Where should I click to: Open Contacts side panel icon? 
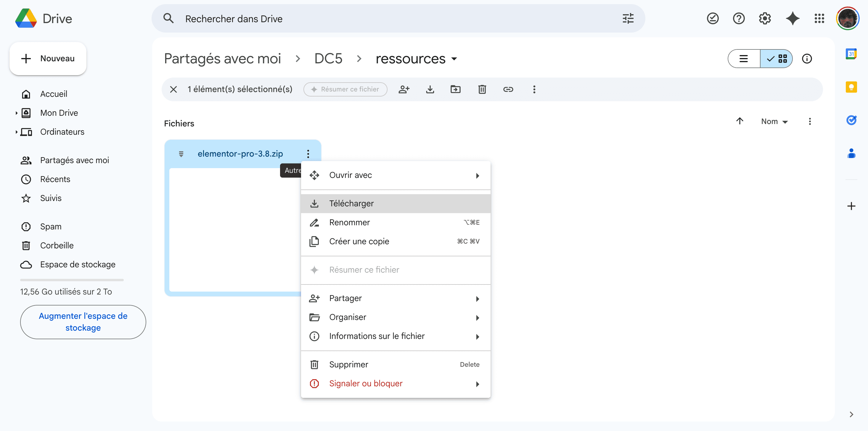coord(851,153)
